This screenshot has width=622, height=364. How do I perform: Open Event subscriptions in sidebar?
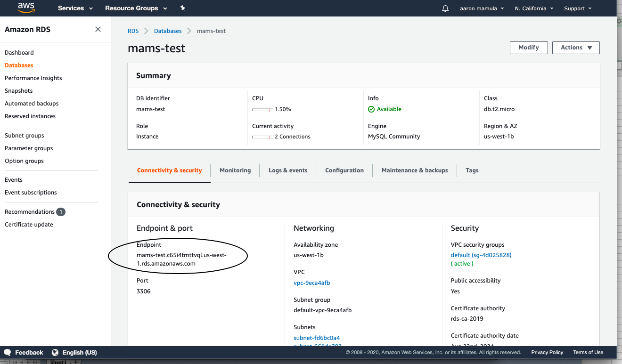coord(31,193)
